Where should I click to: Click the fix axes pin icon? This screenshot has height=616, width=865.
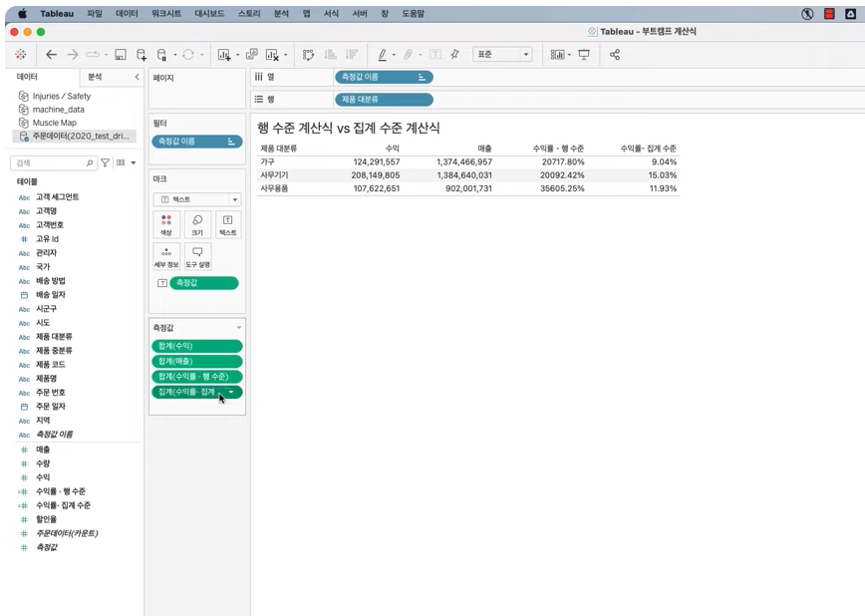pyautogui.click(x=454, y=54)
